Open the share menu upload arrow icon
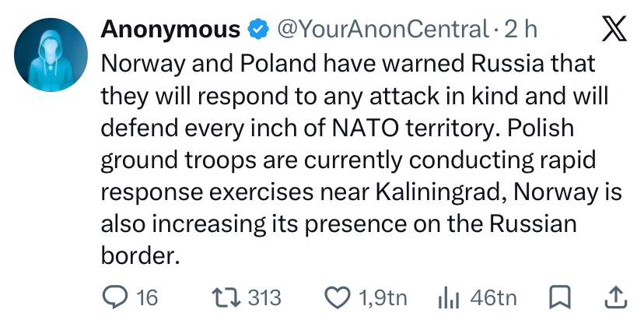 [x=616, y=297]
